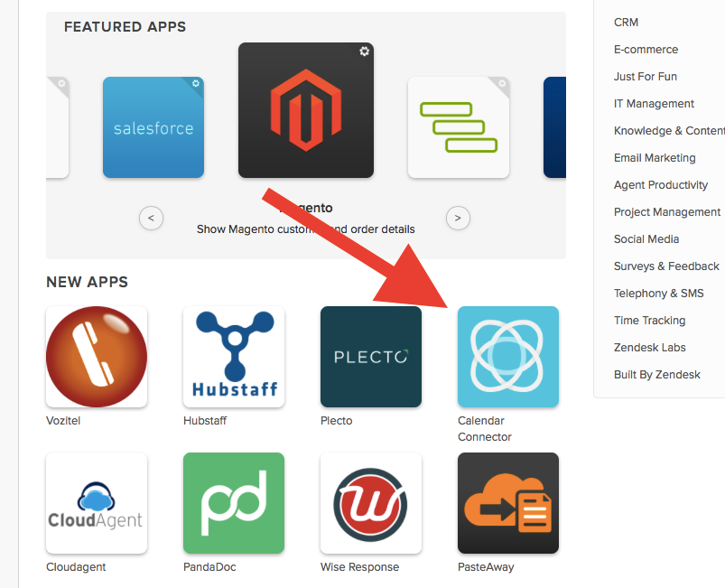The height and width of the screenshot is (588, 725).
Task: Open the Email Marketing category
Action: tap(655, 158)
